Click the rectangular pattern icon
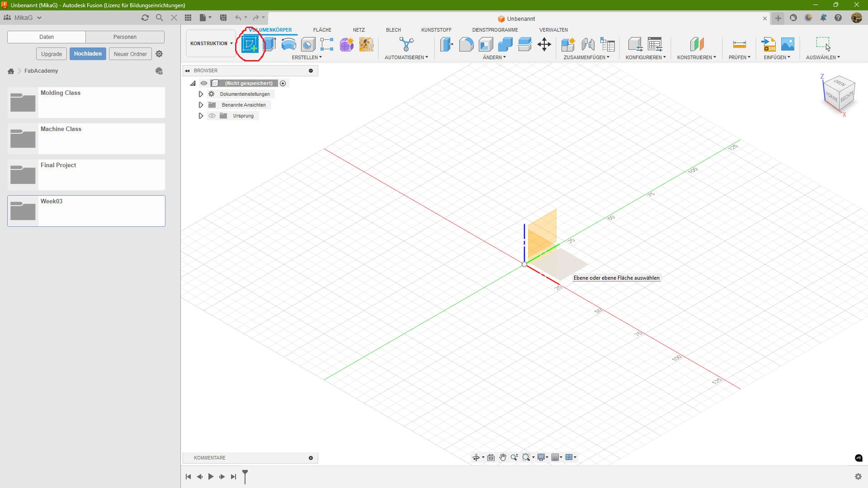The image size is (868, 488). [x=327, y=44]
